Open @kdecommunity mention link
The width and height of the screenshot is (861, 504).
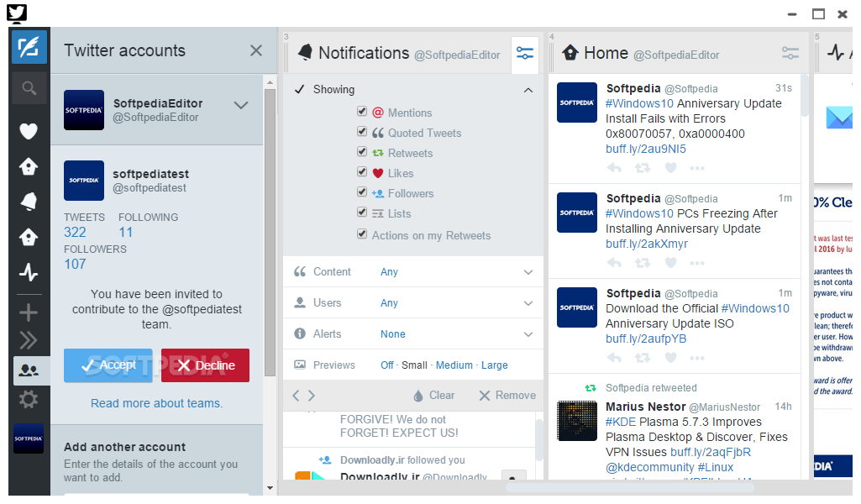point(649,467)
